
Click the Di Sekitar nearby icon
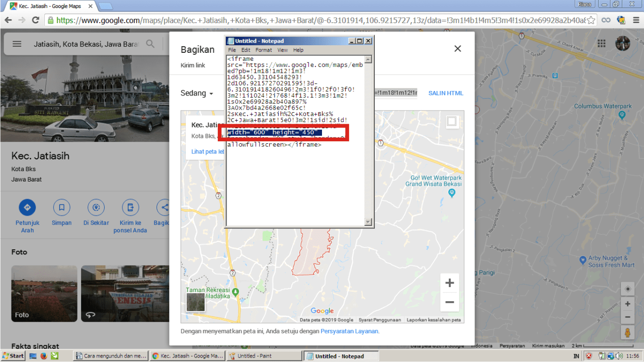(x=96, y=207)
